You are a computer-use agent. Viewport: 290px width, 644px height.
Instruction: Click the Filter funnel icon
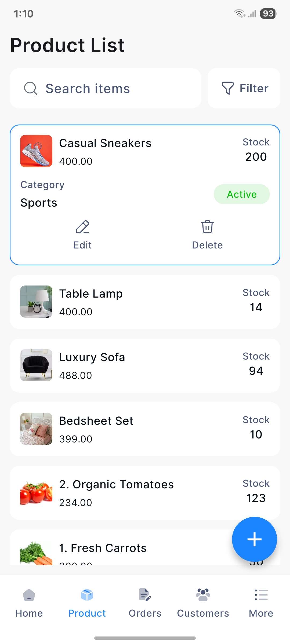click(228, 88)
